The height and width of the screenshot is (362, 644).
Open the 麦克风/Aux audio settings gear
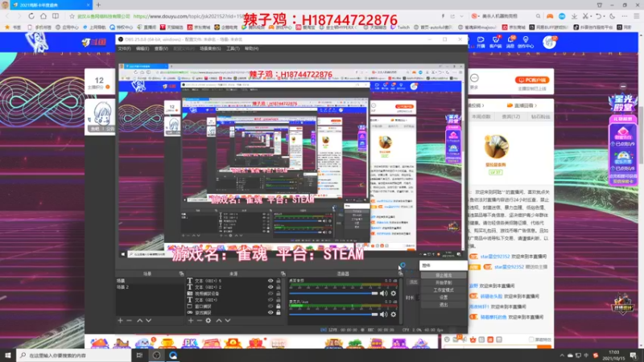click(x=394, y=315)
